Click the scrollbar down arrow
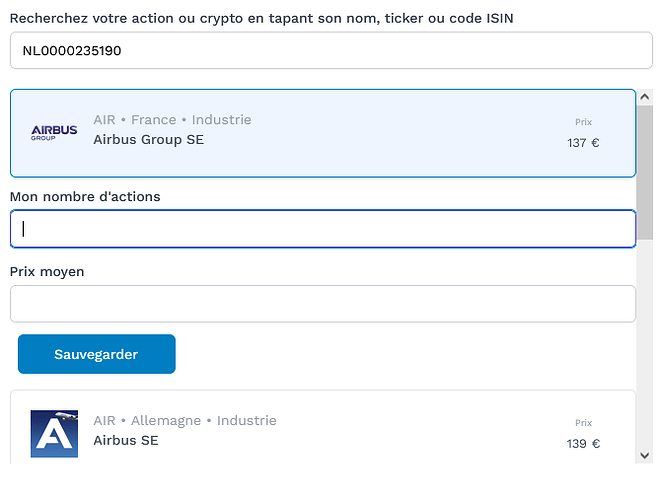The image size is (659, 500). (646, 455)
